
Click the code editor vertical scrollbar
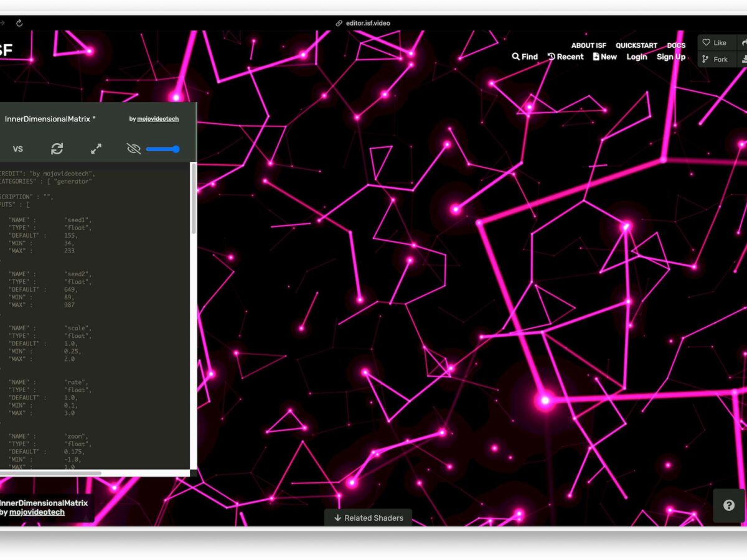(x=193, y=199)
